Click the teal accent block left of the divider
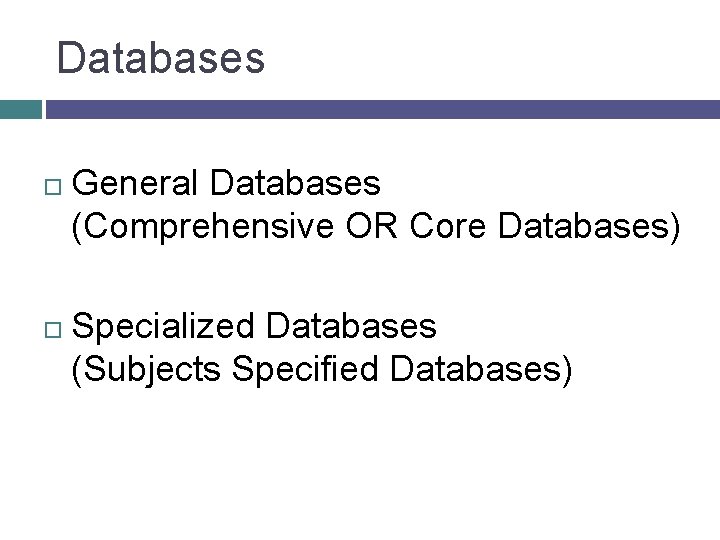 20,109
